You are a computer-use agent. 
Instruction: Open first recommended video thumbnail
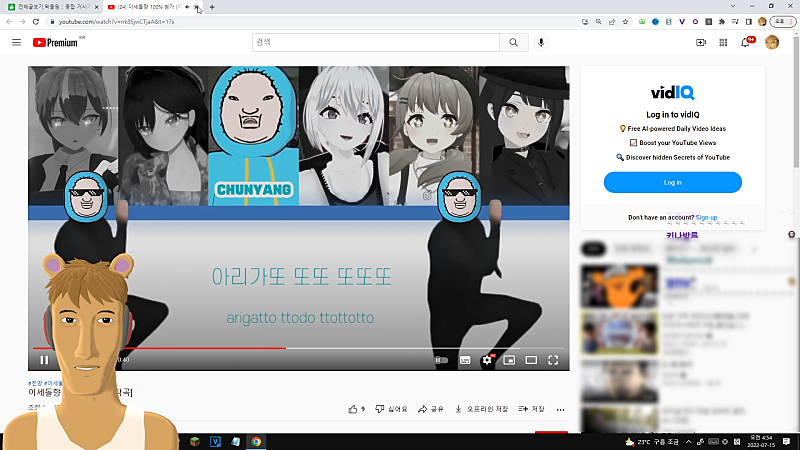(x=619, y=286)
